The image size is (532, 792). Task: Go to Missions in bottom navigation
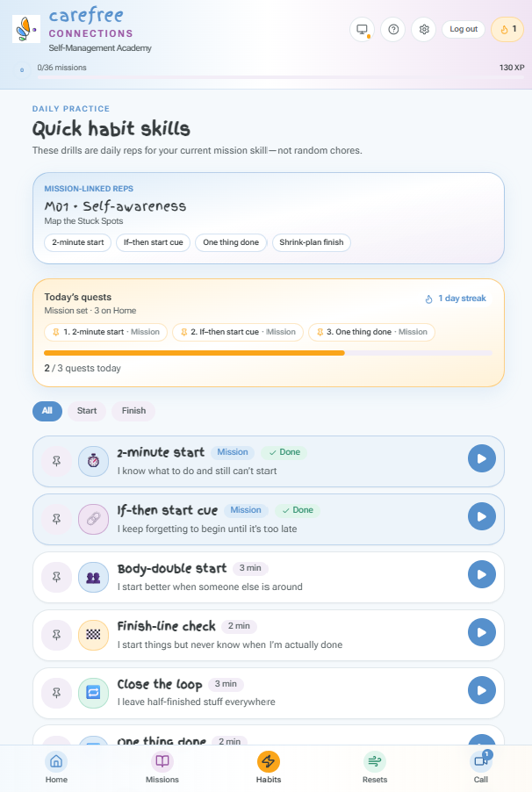(162, 767)
